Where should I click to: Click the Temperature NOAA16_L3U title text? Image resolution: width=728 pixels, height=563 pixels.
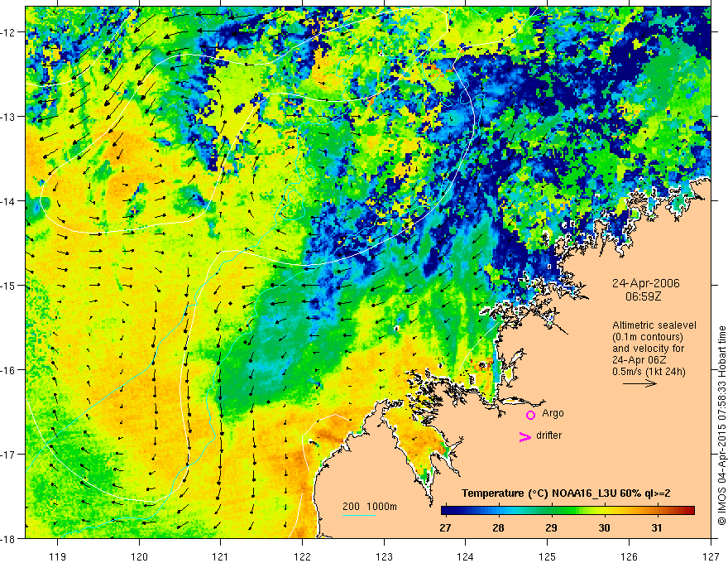click(x=566, y=493)
